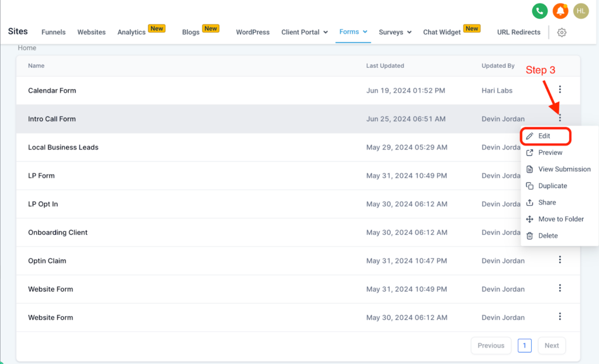Image resolution: width=599 pixels, height=364 pixels.
Task: Click the upload icon beside Share
Action: tap(529, 202)
